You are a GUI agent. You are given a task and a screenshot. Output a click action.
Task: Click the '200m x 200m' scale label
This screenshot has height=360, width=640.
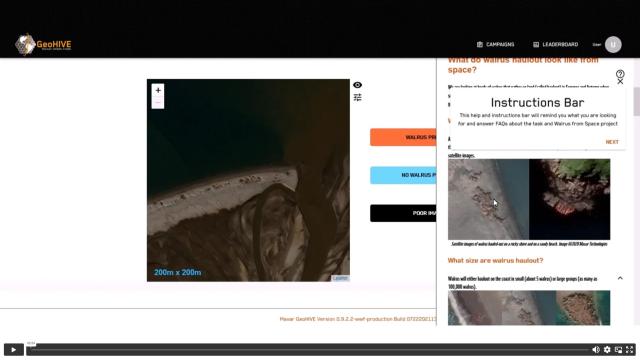pos(178,272)
